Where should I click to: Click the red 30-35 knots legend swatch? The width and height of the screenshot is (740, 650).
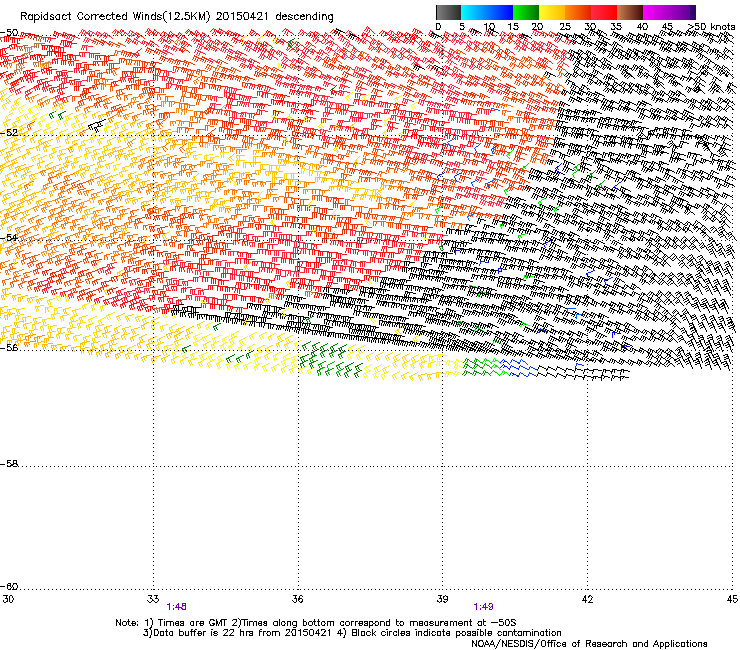click(604, 12)
